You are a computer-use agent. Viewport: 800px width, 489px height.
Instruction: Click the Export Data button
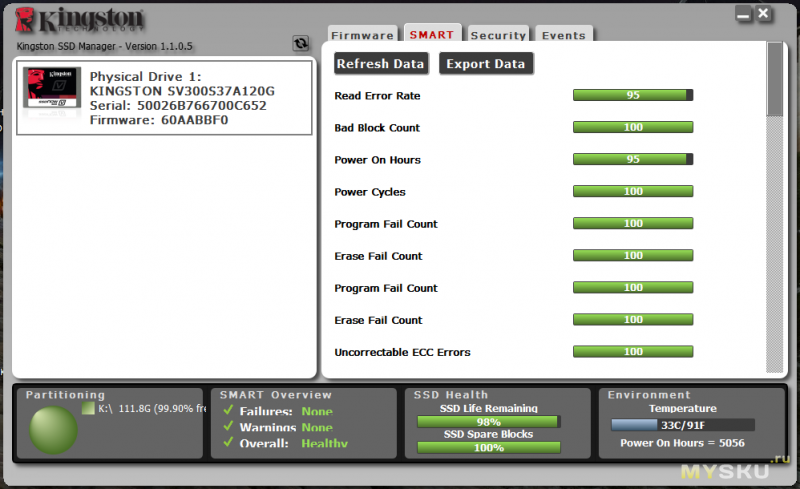coord(486,64)
